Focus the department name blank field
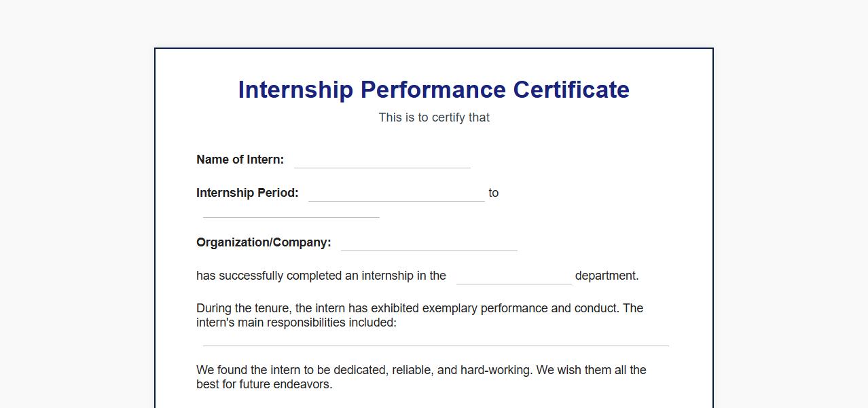Viewport: 868px width, 408px height. tap(513, 276)
